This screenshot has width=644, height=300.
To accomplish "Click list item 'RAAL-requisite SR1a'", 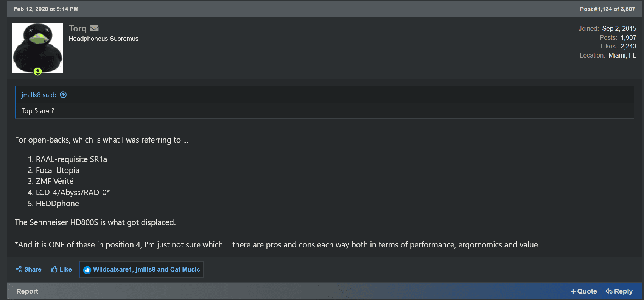I will tap(72, 159).
